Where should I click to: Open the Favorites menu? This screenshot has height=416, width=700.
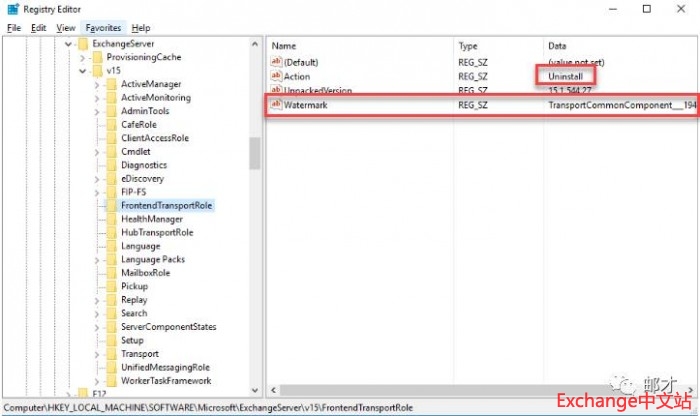[103, 28]
